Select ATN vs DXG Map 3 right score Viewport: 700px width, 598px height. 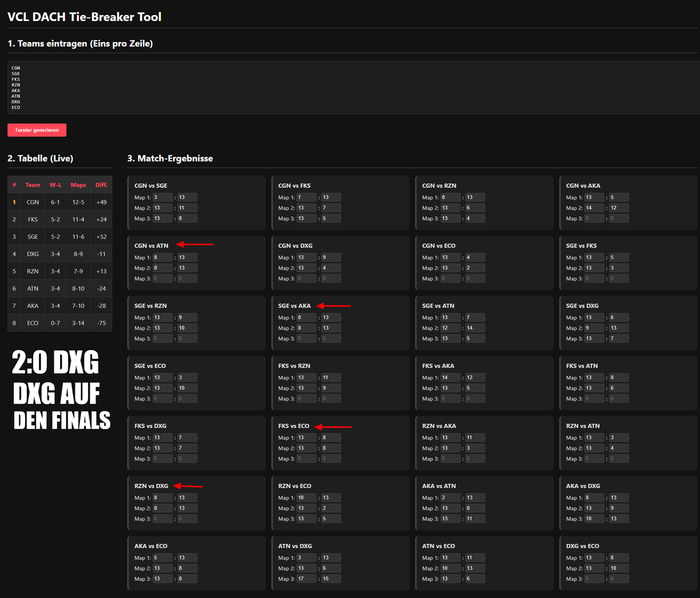(x=331, y=579)
